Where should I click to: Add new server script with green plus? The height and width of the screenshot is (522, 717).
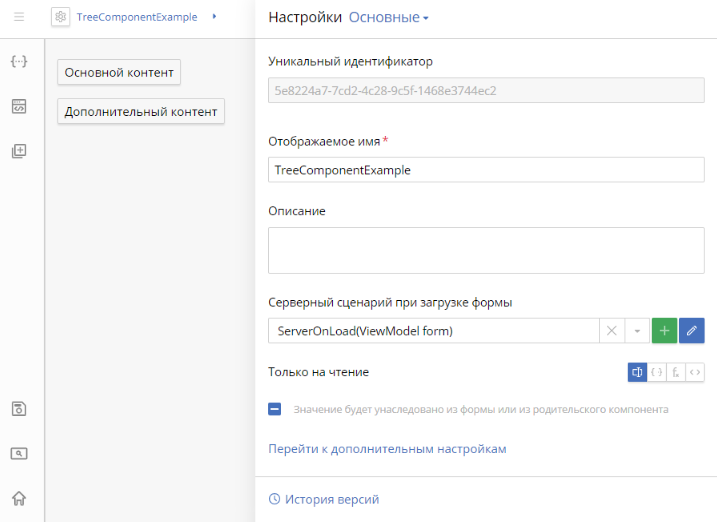pos(664,330)
